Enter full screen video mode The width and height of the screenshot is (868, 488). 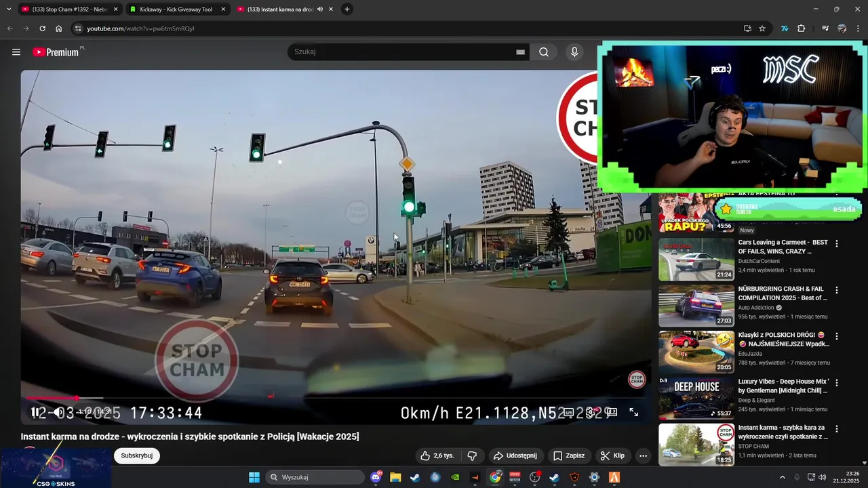pos(634,412)
